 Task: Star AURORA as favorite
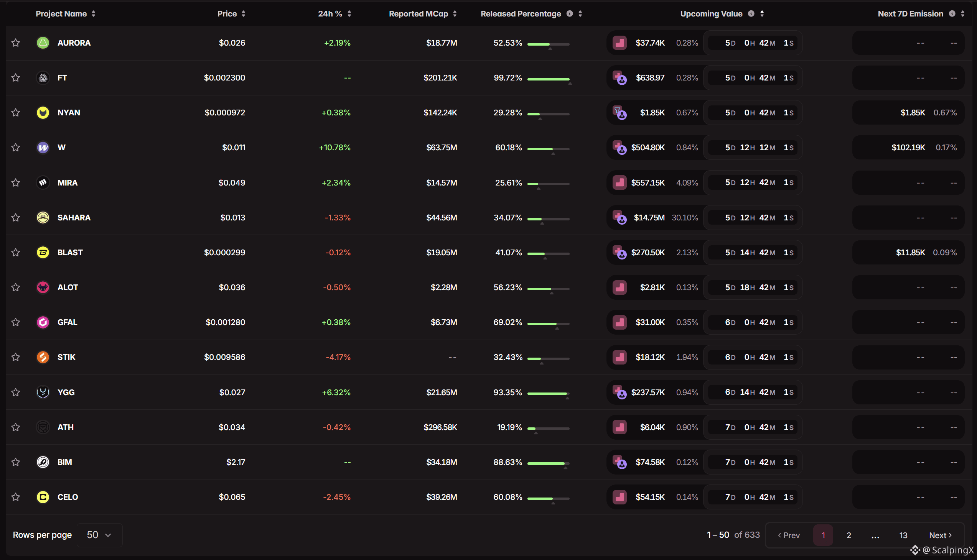[x=15, y=43]
